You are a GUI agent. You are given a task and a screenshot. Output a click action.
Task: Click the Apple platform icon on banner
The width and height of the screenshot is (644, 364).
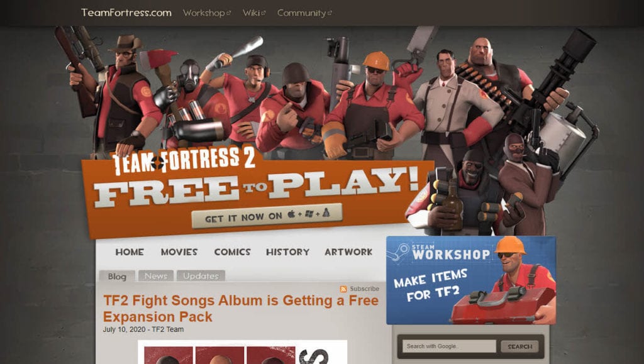[292, 214]
